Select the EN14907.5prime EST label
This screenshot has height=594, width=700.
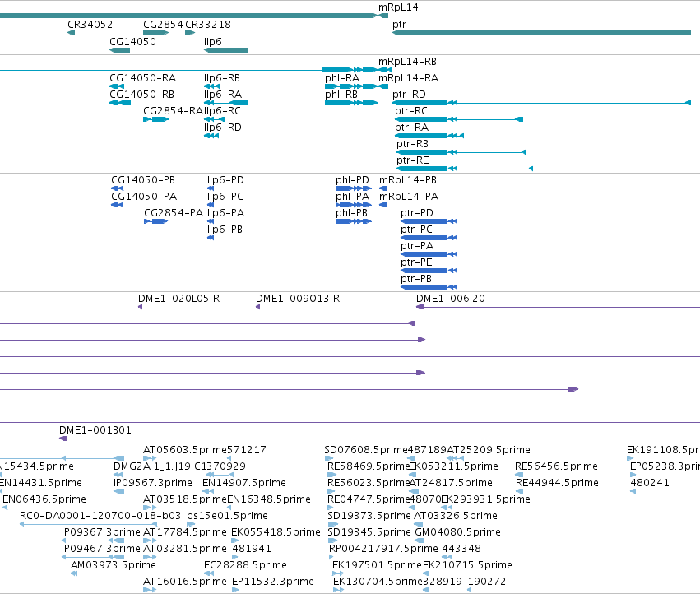[244, 483]
